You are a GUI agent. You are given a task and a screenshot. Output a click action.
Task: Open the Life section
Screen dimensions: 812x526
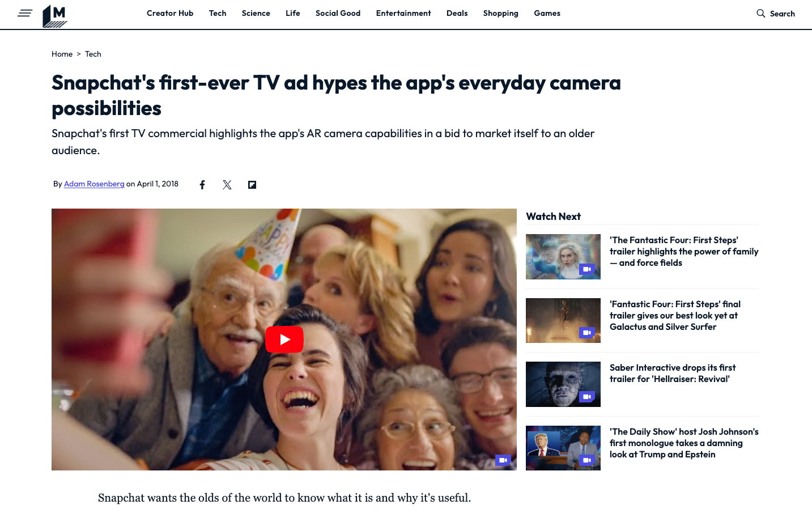[293, 13]
